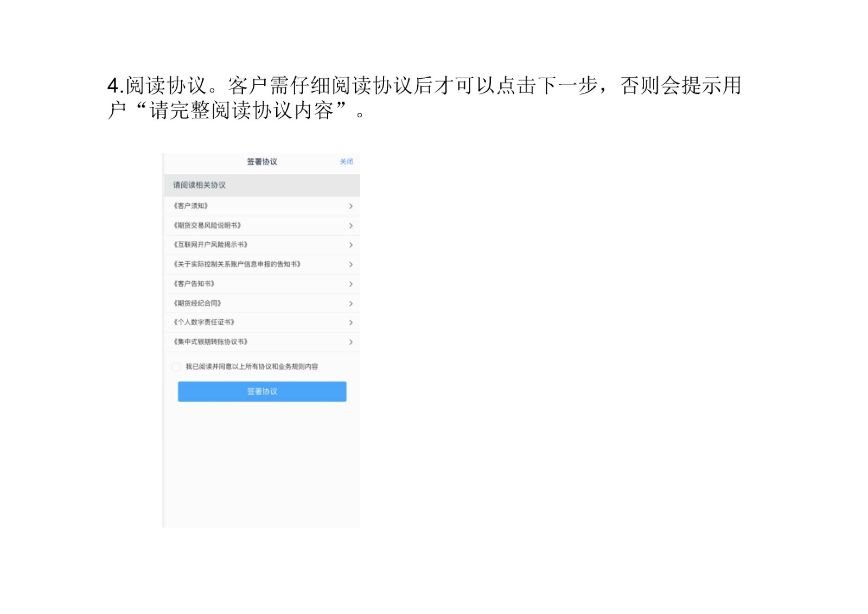The width and height of the screenshot is (868, 614).
Task: Expand the chevron for 《集中式银期转账协议书》
Action: 350,342
